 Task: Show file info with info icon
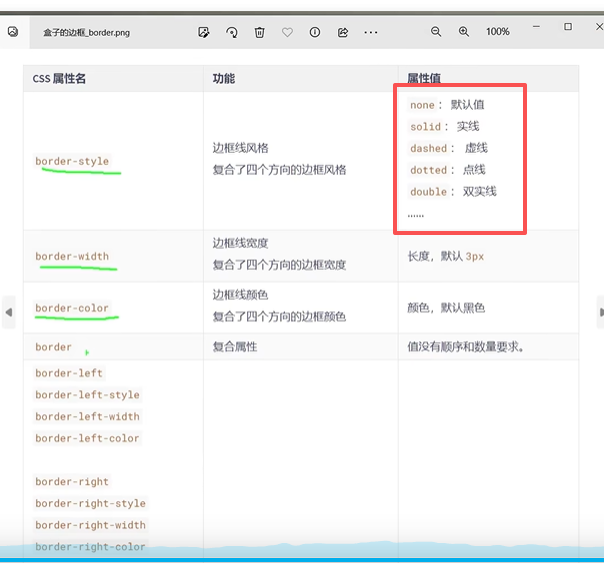coord(315,32)
